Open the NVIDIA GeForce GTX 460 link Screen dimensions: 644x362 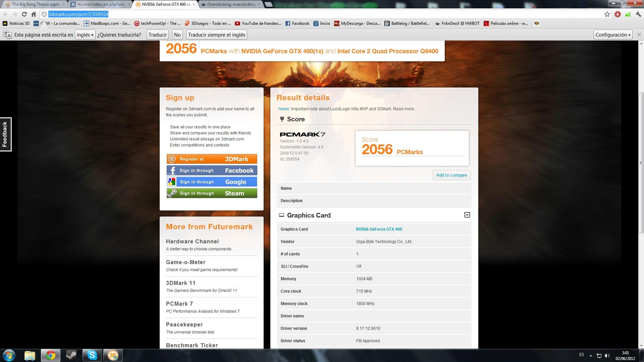379,229
